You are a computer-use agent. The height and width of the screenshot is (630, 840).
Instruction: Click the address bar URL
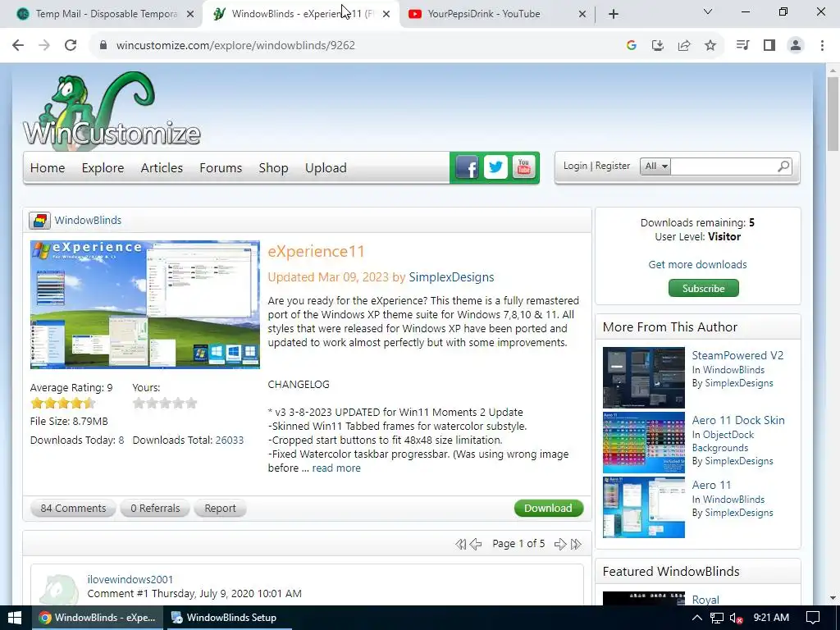pos(235,45)
